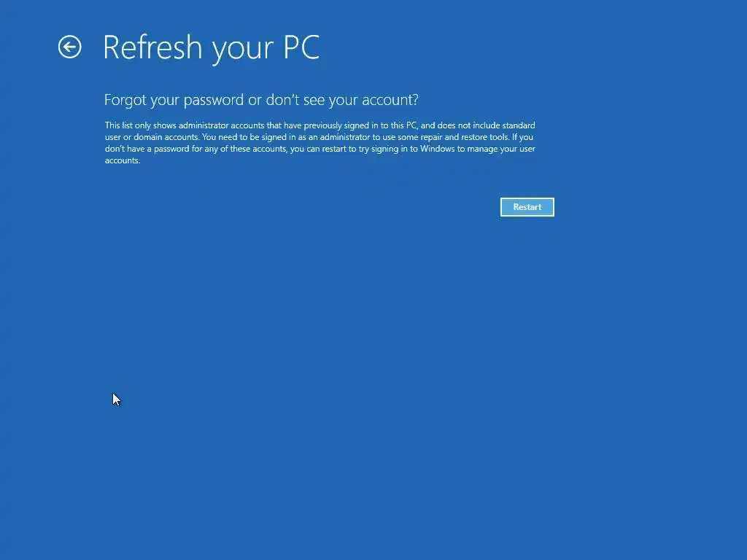747x560 pixels.
Task: Click the 'Refresh your PC' title
Action: (211, 47)
